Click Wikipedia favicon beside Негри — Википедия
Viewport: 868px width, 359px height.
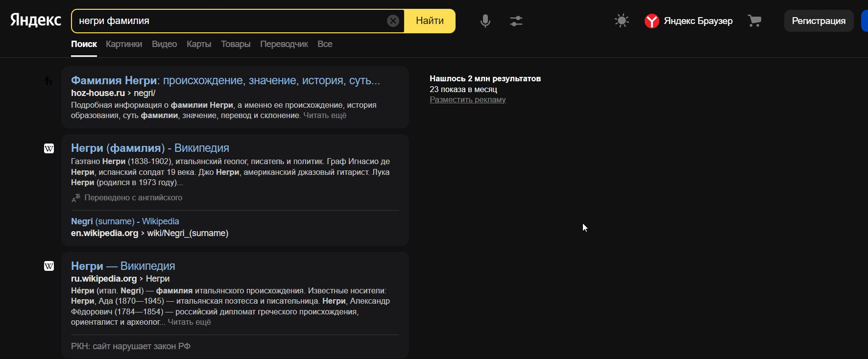pyautogui.click(x=49, y=266)
